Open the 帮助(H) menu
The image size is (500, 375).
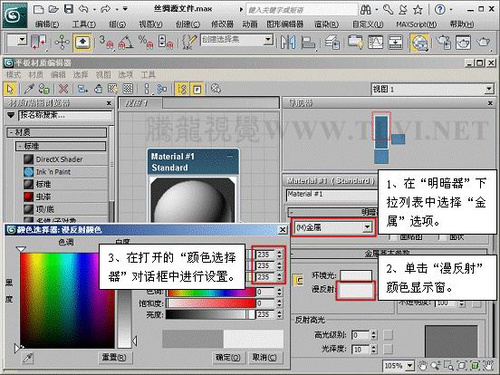[462, 24]
